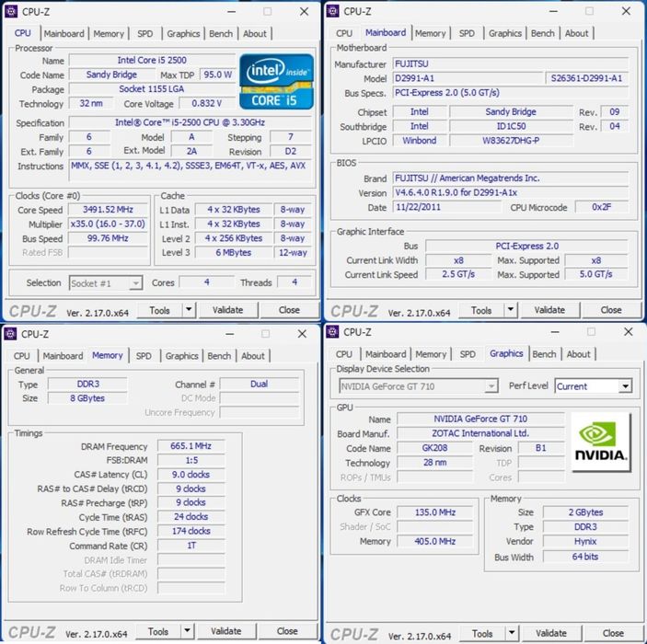Click the GFX Core clock value 135.0 MHz

click(435, 512)
